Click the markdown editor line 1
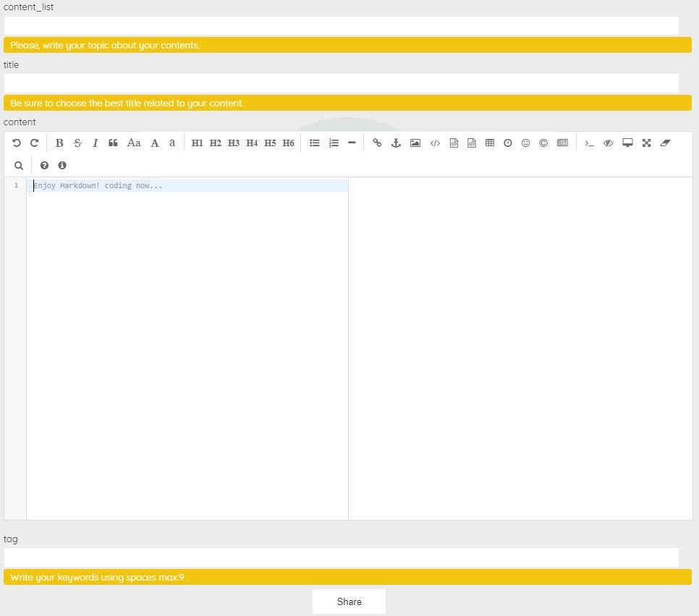Image resolution: width=699 pixels, height=616 pixels. 187,185
